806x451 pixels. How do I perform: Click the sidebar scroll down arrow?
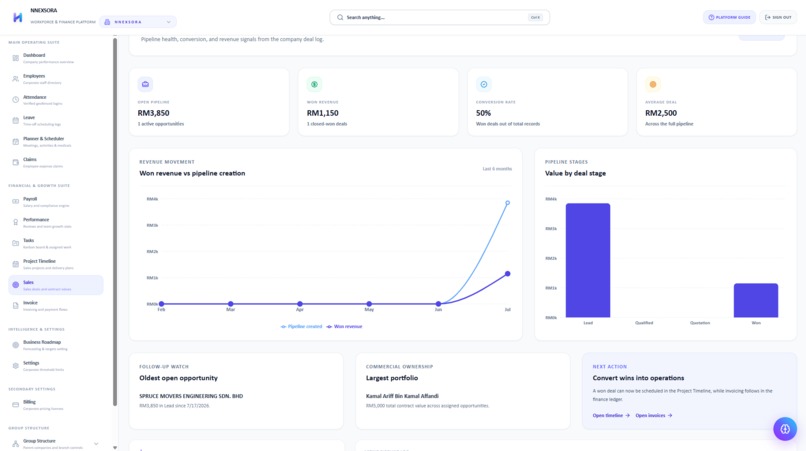click(115, 447)
